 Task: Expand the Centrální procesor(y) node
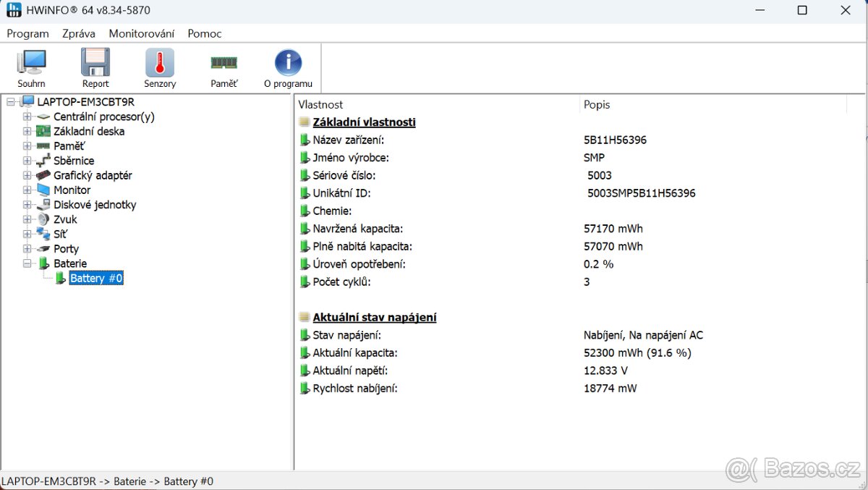pyautogui.click(x=27, y=117)
